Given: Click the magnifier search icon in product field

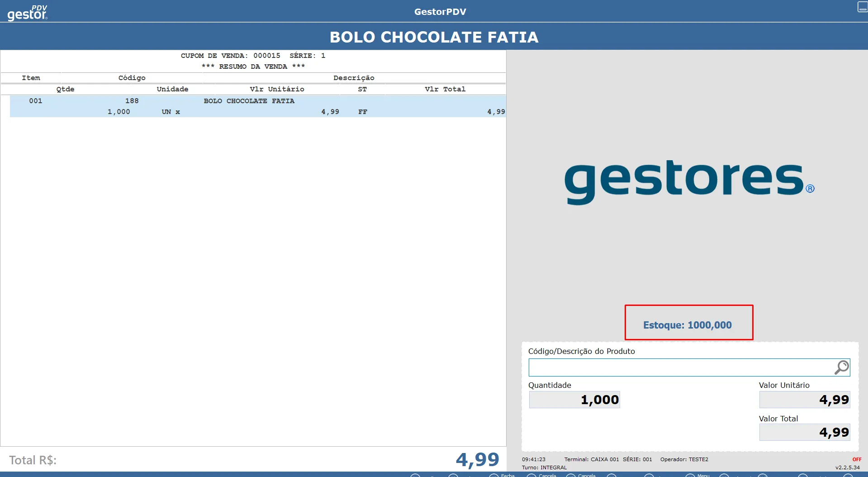Looking at the screenshot, I should [x=841, y=367].
